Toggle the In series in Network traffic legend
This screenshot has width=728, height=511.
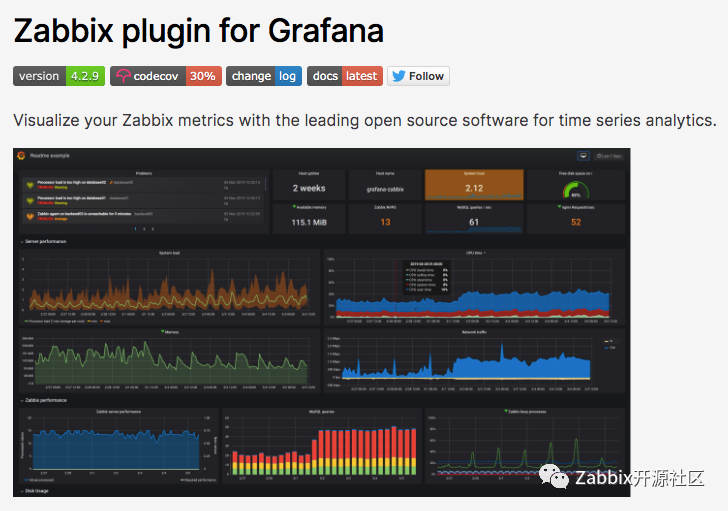click(609, 341)
